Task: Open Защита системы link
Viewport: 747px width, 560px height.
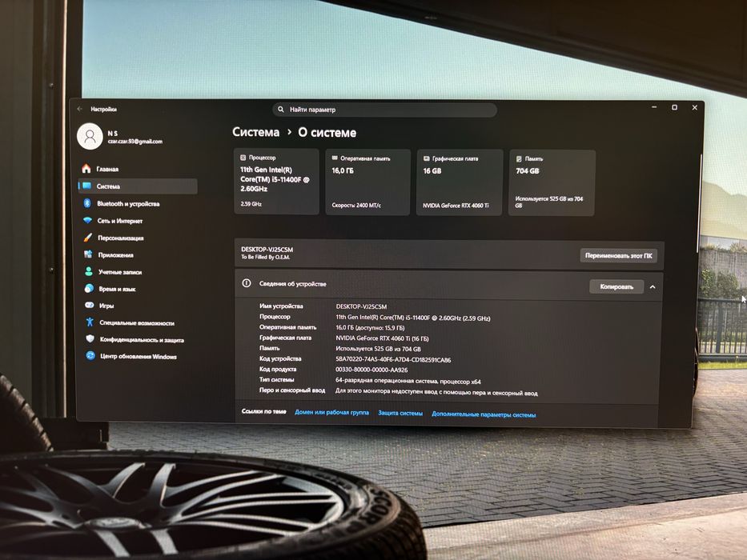Action: click(x=400, y=414)
